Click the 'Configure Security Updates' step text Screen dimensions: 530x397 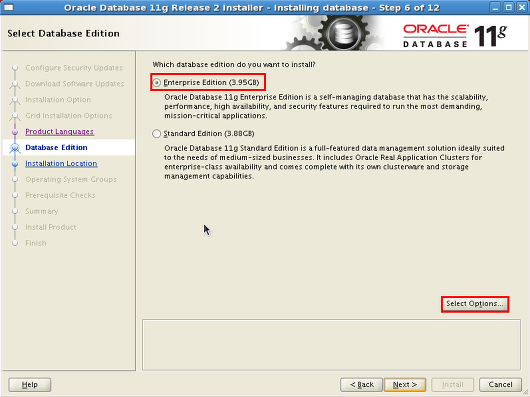[x=74, y=68]
